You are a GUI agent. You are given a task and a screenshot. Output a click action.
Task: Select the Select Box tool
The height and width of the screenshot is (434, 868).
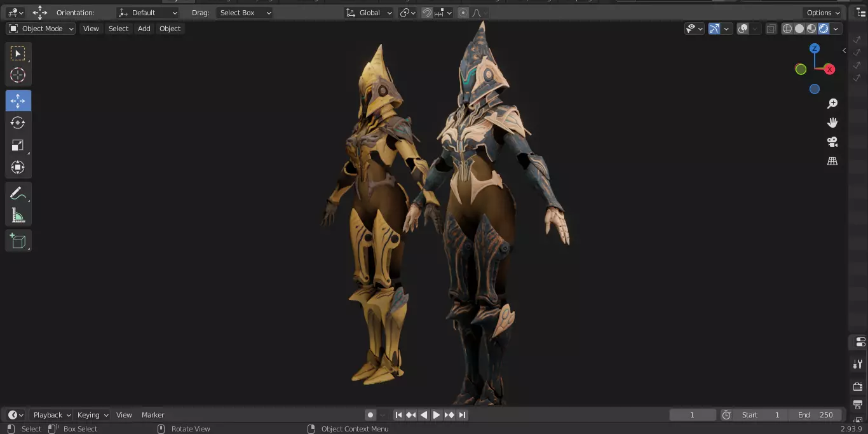(18, 53)
